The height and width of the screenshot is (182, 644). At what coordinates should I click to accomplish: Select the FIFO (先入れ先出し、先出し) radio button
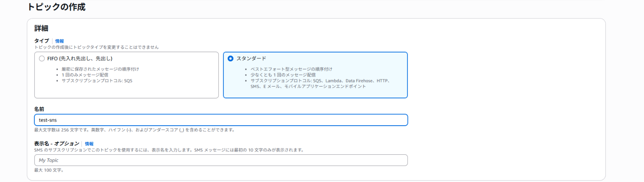pos(42,59)
